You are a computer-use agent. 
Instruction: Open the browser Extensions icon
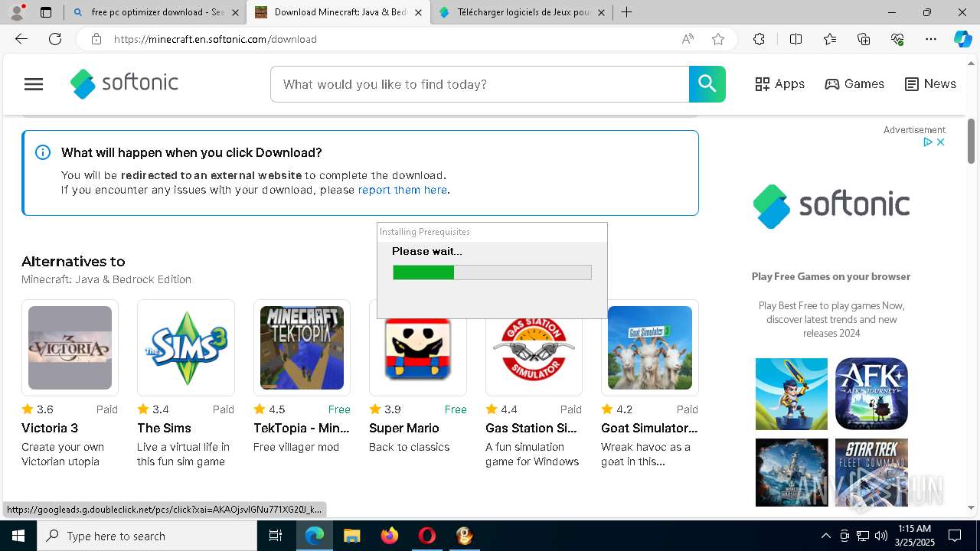click(x=759, y=39)
